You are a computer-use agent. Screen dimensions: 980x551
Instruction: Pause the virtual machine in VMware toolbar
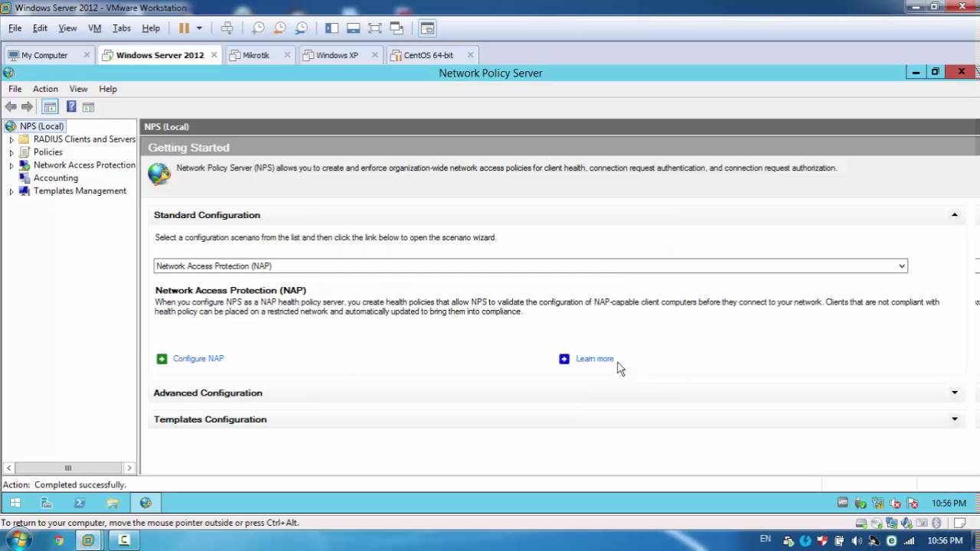click(184, 28)
